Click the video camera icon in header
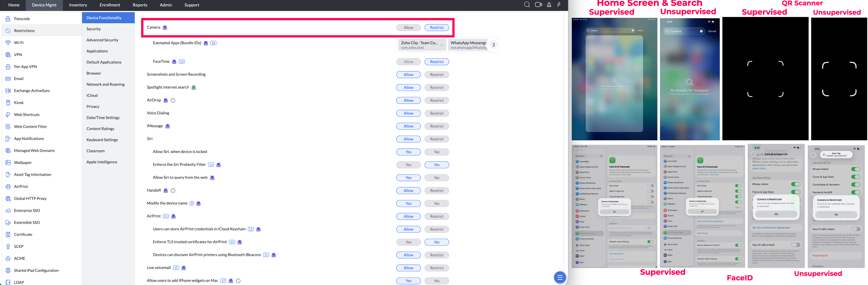The image size is (868, 285). click(x=539, y=5)
